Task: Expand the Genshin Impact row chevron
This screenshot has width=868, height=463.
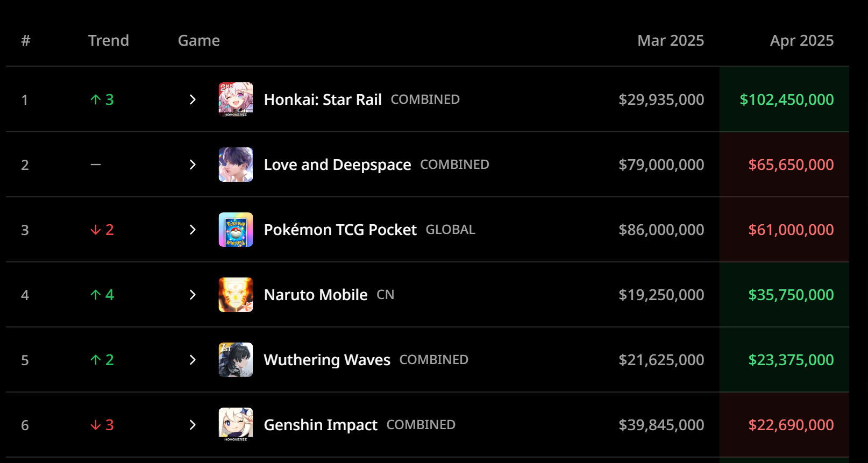Action: coord(193,425)
